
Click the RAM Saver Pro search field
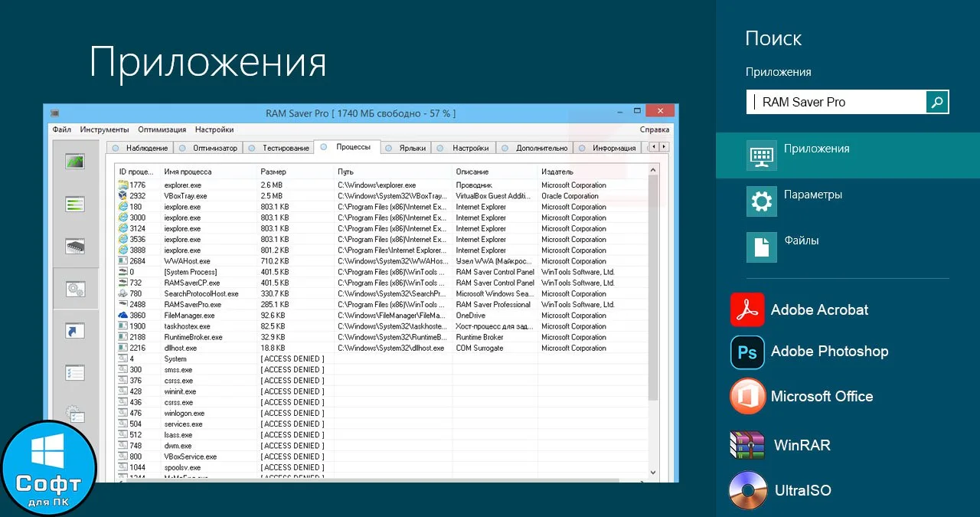tap(836, 102)
